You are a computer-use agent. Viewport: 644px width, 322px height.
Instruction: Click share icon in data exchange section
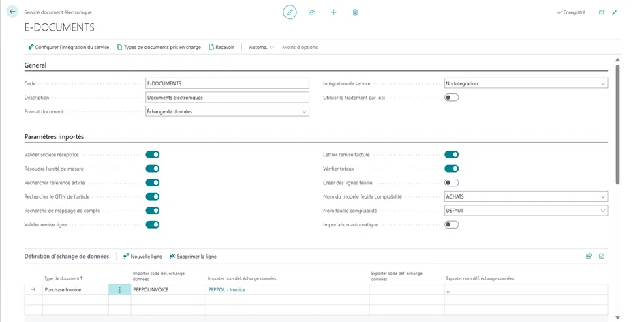[589, 257]
